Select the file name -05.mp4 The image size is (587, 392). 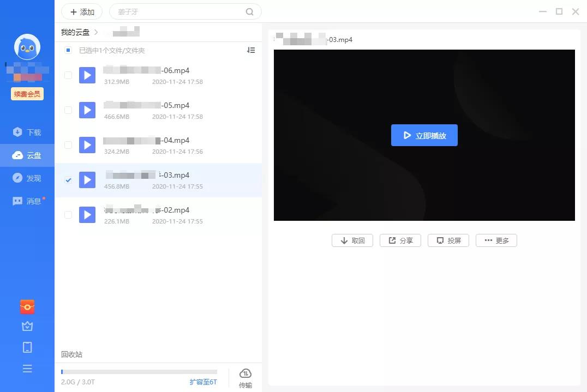(146, 105)
